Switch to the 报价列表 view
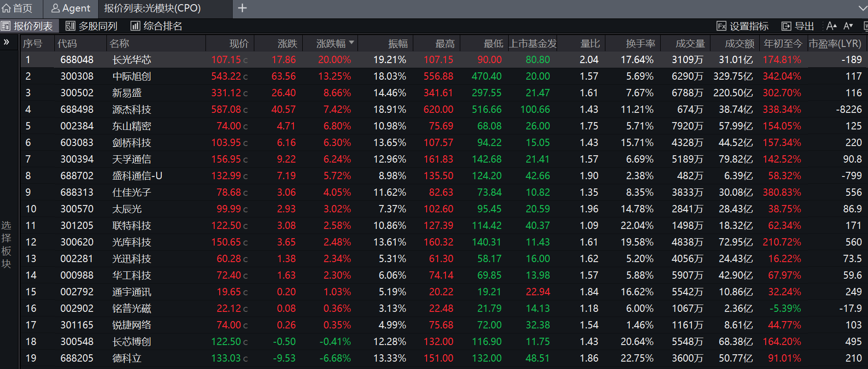The width and height of the screenshot is (868, 369). (x=27, y=26)
